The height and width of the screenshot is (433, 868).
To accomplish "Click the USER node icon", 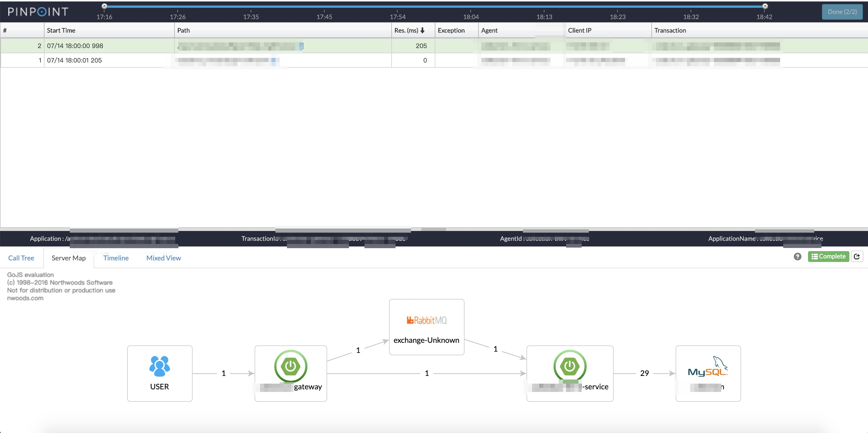I will (159, 366).
